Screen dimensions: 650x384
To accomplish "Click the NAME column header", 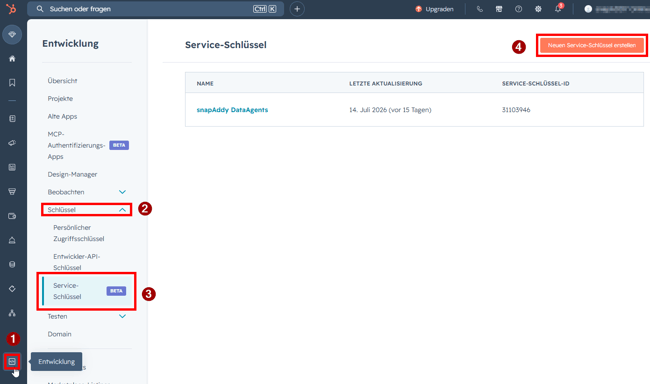I will point(205,83).
